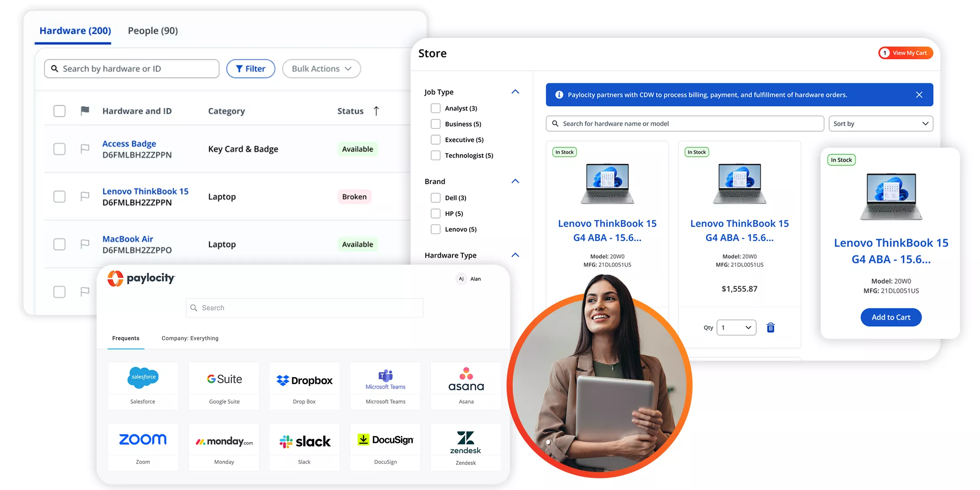Click the flag icon in the Lenovo ThinkBook 15 row
This screenshot has height=490, width=980.
[x=85, y=196]
